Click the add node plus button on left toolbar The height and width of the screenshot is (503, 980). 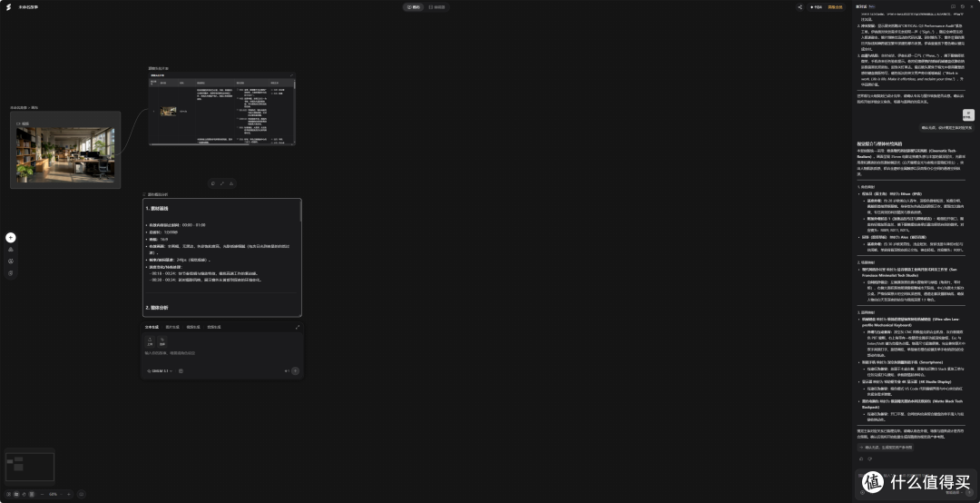coord(11,238)
